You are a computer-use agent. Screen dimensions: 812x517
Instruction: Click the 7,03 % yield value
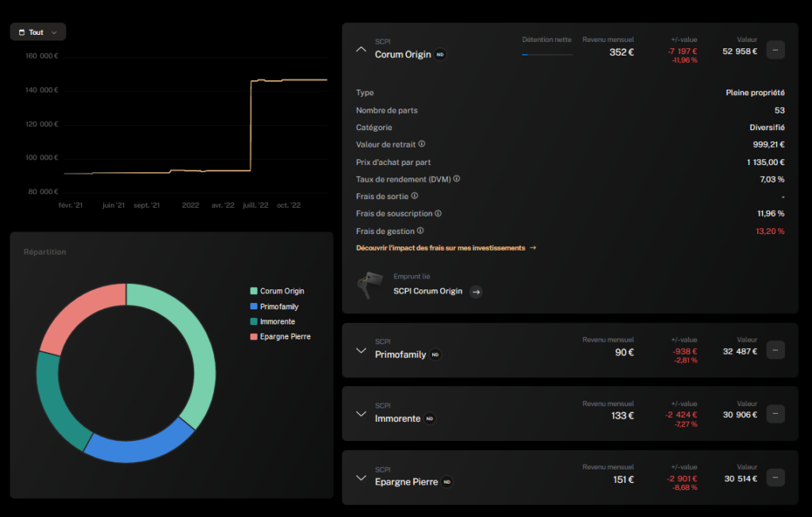pos(772,179)
